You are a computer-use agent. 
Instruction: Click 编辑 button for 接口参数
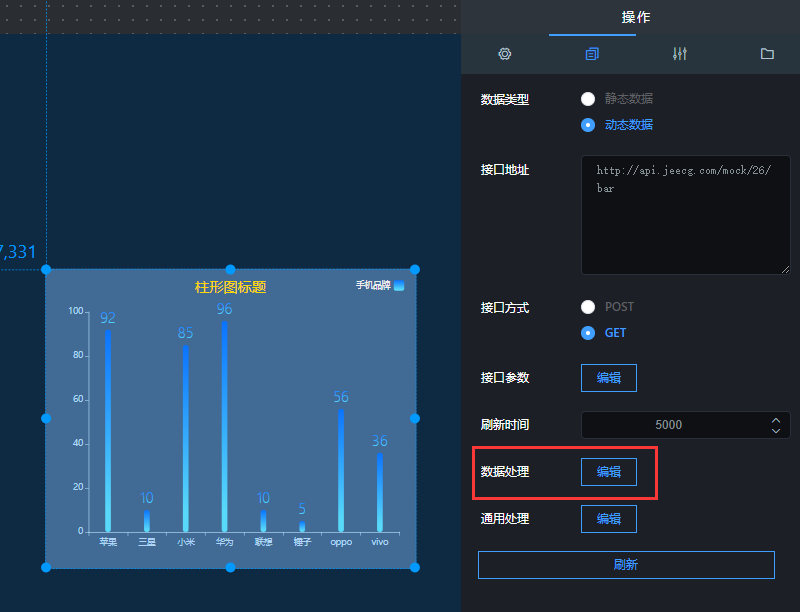click(609, 378)
